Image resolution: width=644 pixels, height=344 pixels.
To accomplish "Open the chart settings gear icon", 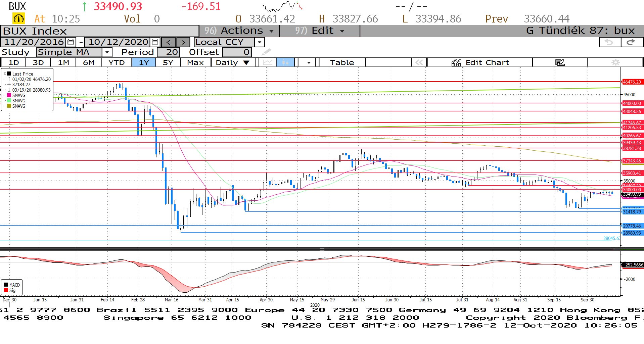I will [615, 62].
